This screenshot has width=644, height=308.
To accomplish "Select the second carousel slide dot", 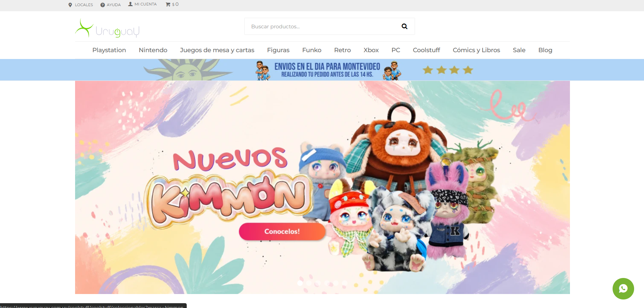I will tap(309, 283).
